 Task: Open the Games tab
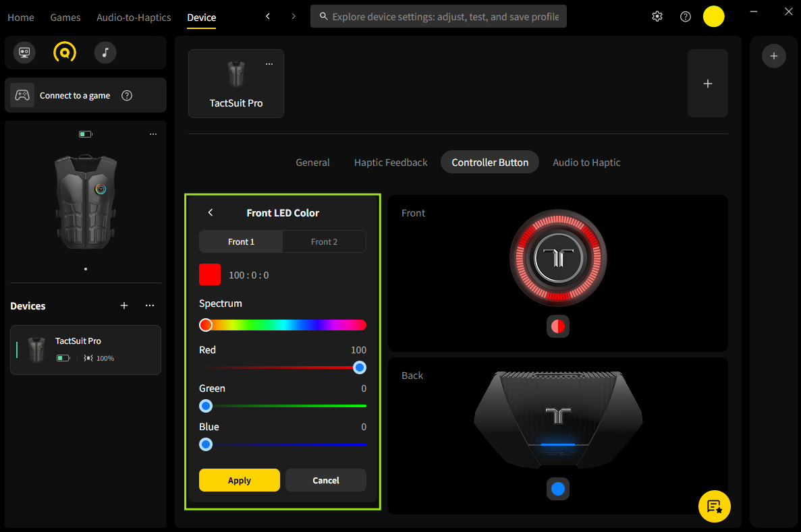tap(65, 18)
